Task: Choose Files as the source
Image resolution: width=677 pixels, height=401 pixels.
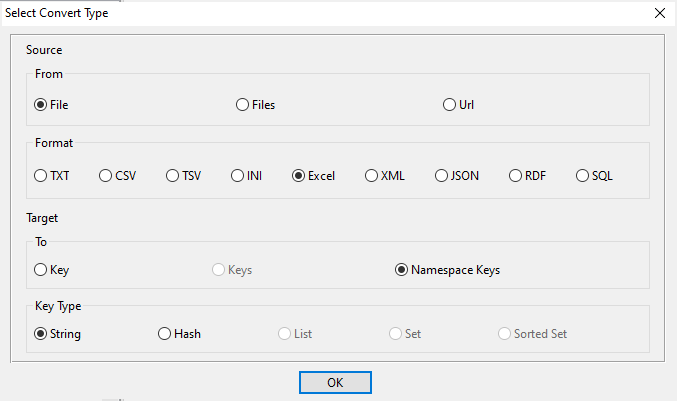Action: tap(243, 104)
